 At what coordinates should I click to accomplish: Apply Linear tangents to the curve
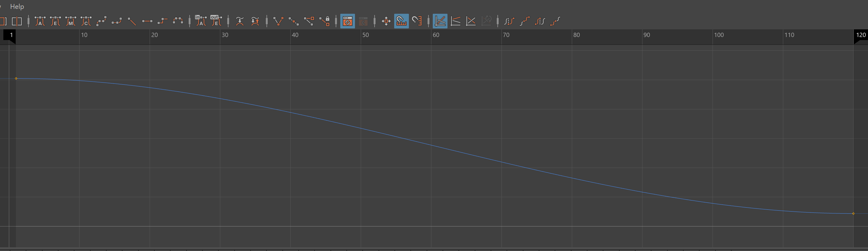(132, 21)
